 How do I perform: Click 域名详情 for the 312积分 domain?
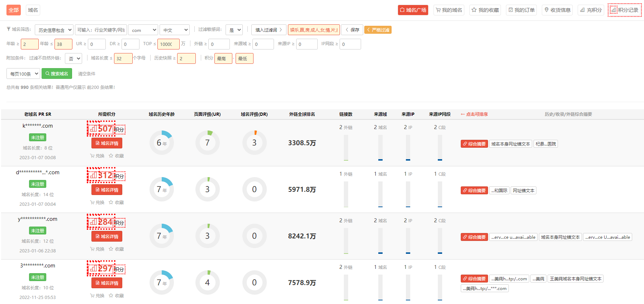[107, 190]
